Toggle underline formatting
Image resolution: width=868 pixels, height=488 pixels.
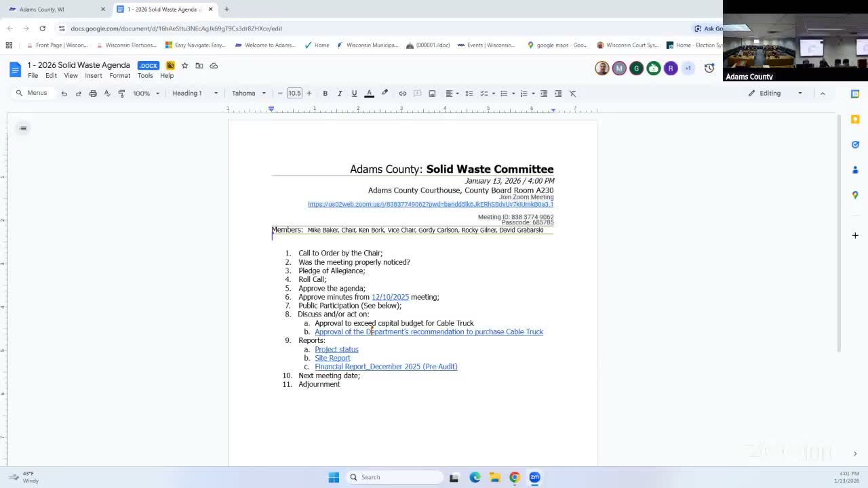pyautogui.click(x=353, y=93)
